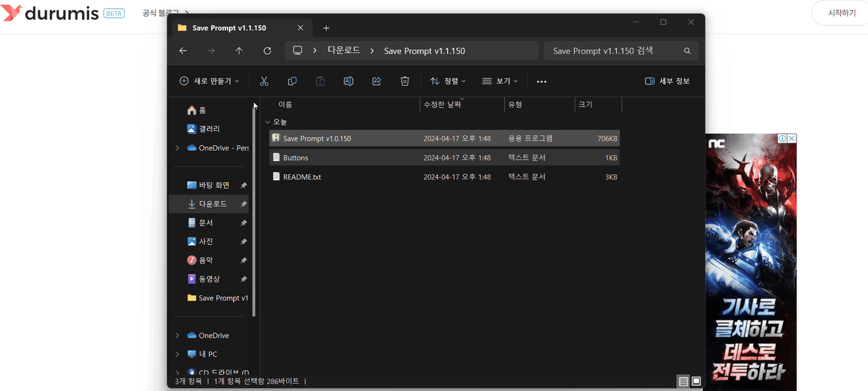Click the README.txt file icon

tap(276, 177)
